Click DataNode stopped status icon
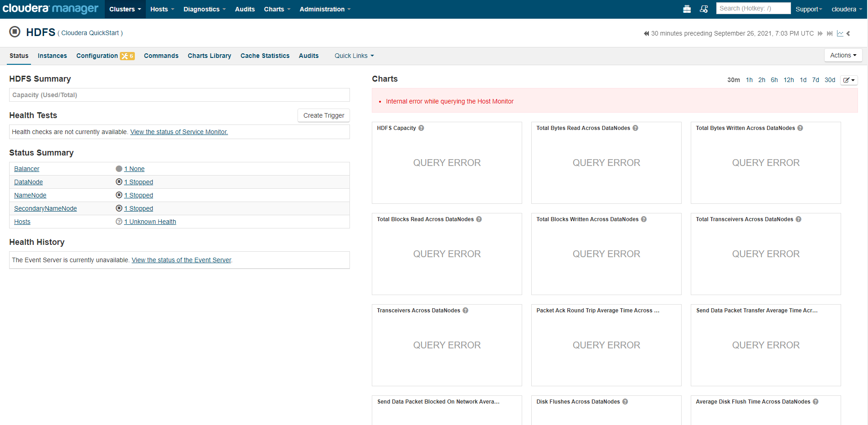The height and width of the screenshot is (425, 868). [119, 181]
